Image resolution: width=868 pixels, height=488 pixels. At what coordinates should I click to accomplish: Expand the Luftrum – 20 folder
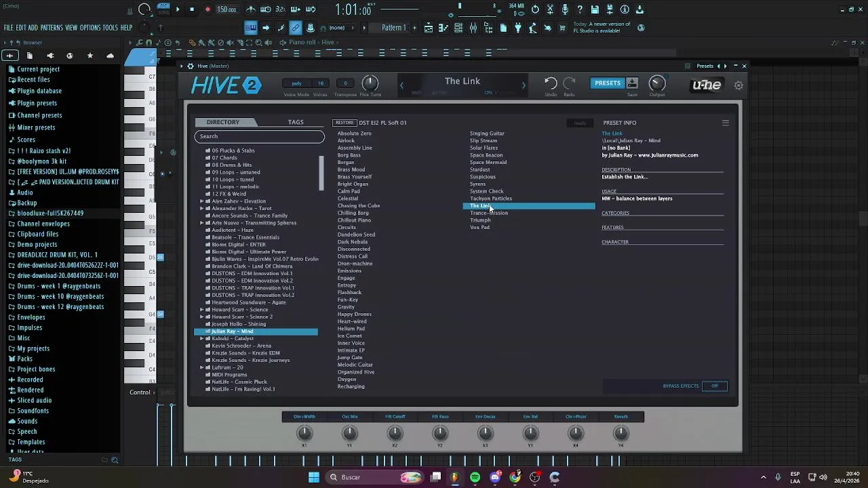click(201, 367)
